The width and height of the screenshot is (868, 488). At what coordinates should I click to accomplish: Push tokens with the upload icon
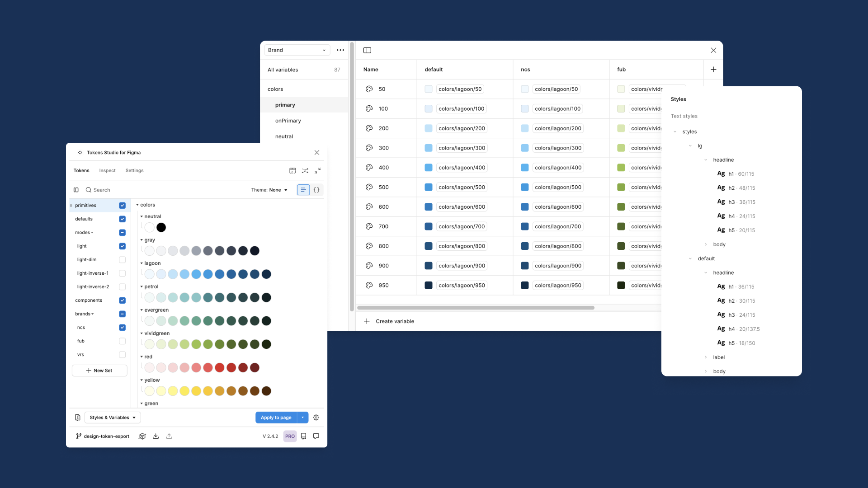(x=169, y=436)
